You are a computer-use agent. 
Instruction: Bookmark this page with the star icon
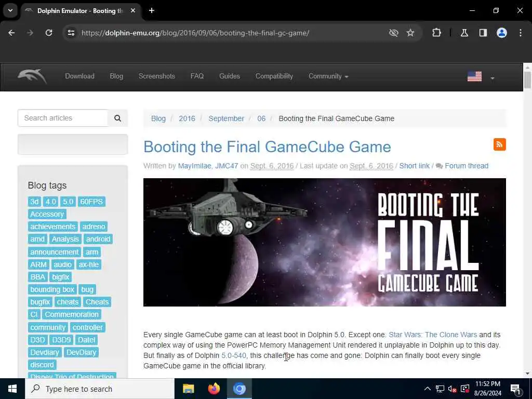tap(410, 33)
